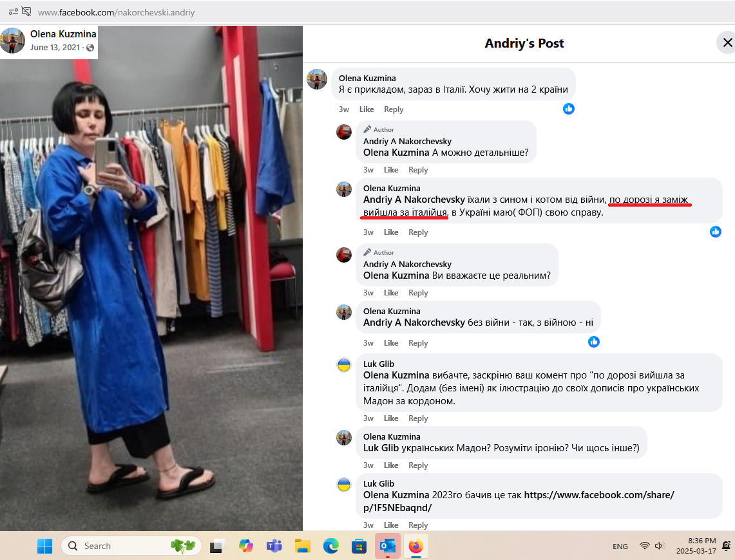The height and width of the screenshot is (560, 735).
Task: Open Microsoft Store from the taskbar
Action: [359, 546]
